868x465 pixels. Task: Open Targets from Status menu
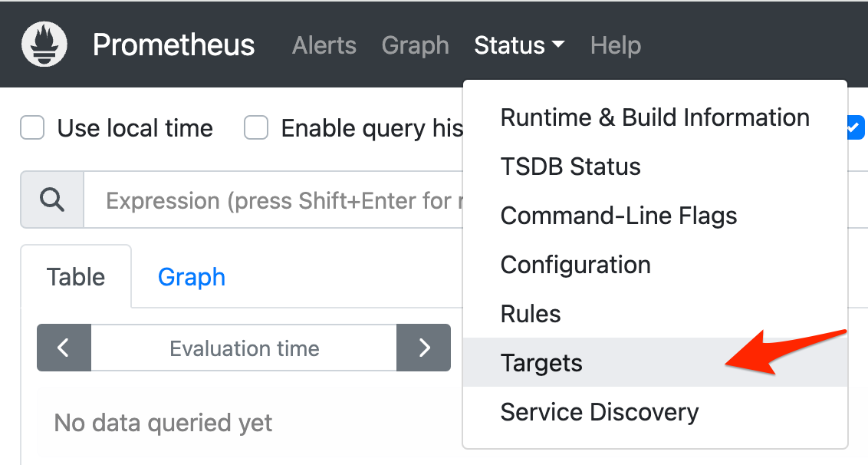point(655,362)
